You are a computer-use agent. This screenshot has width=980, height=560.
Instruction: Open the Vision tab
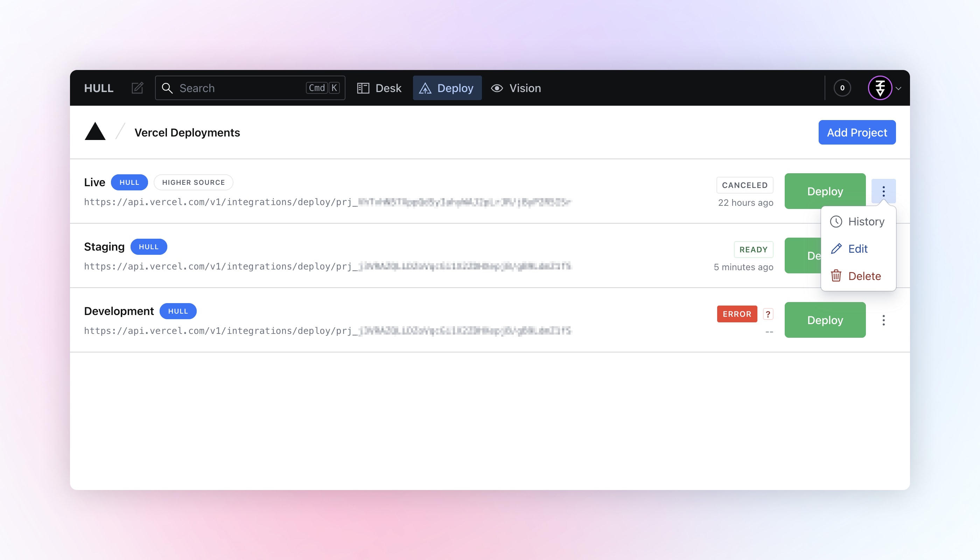[516, 88]
